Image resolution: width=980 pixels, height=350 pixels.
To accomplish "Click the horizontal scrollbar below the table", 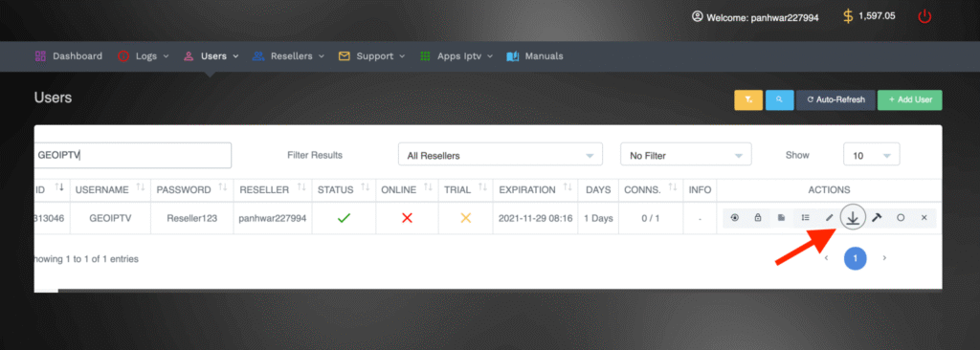I will tap(500, 290).
